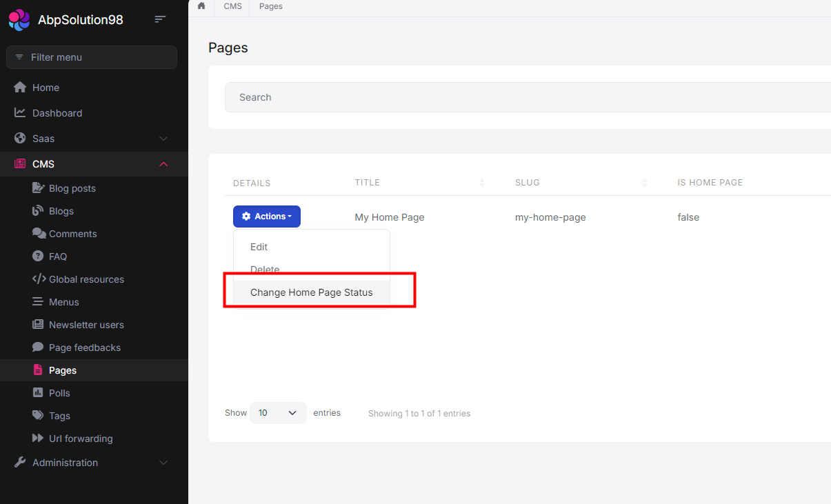Click the Blog posts icon in sidebar

(39, 188)
